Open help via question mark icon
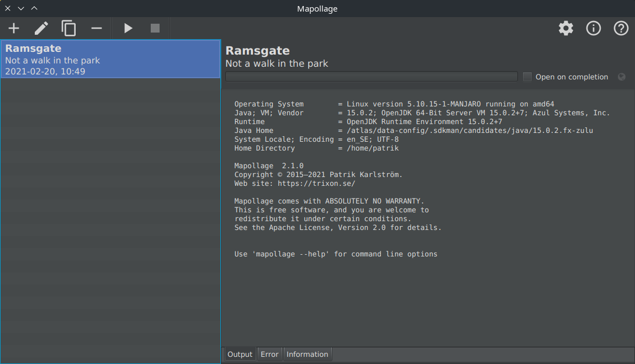 click(621, 28)
